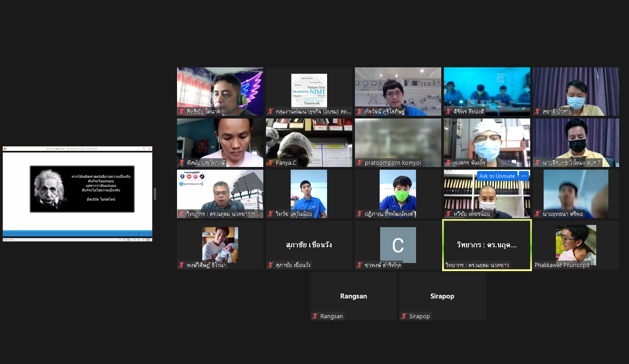Click the NIMT Training word cloud logo

tap(309, 90)
